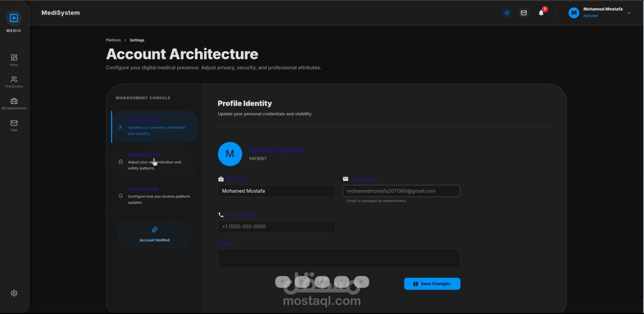Open System Alerts settings tab
The height and width of the screenshot is (314, 644).
(154, 196)
